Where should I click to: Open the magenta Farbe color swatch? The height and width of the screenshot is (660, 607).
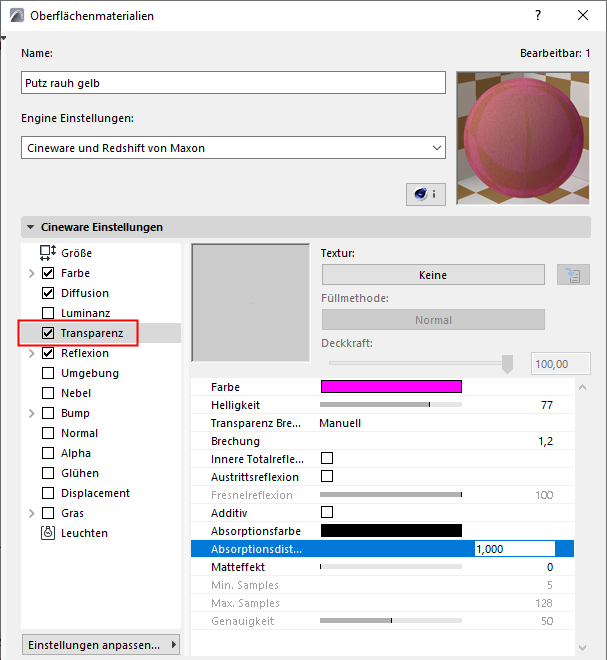(391, 386)
